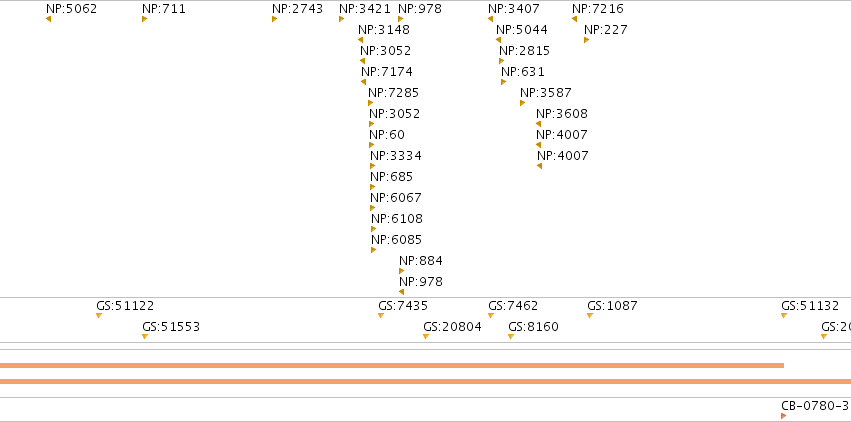This screenshot has width=851, height=422.
Task: Click the NP:884 feature marker
Action: tap(402, 271)
